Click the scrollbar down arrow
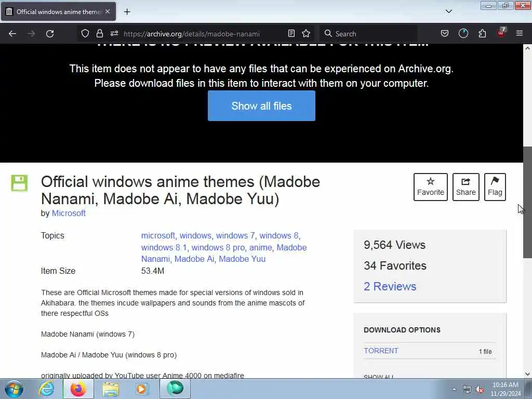The height and width of the screenshot is (399, 532). pos(528,374)
